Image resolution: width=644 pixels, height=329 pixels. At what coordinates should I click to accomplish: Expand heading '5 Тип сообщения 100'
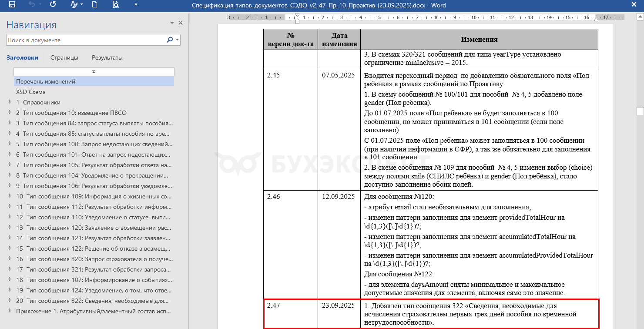pos(10,144)
